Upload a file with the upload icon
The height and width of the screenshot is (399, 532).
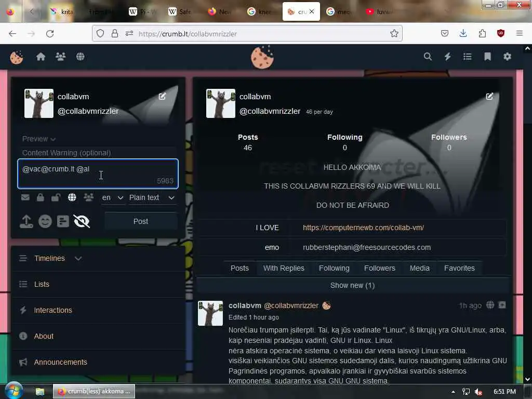26,221
